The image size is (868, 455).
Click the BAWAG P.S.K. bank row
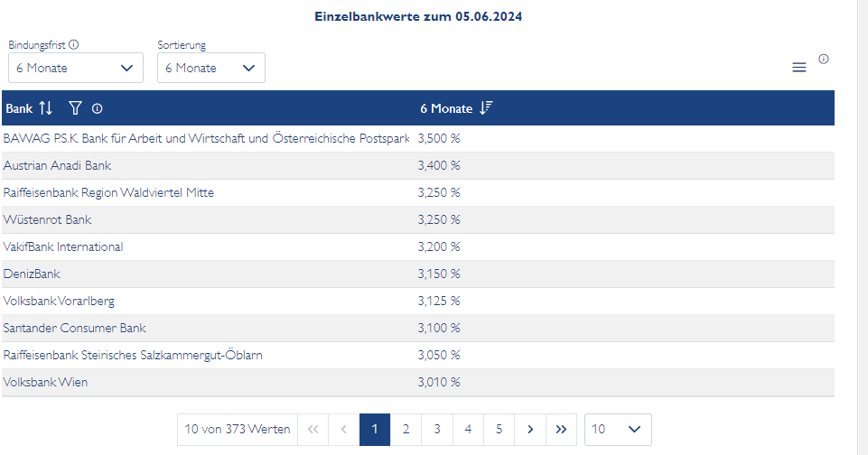[208, 139]
